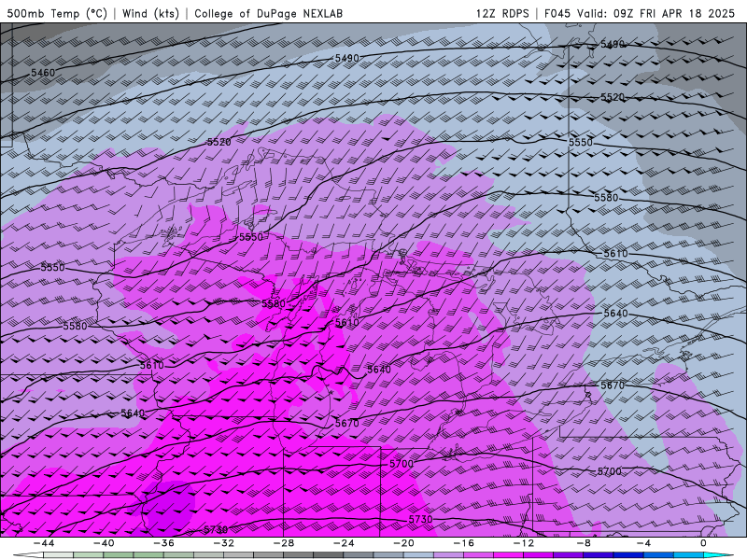747x560 pixels.
Task: Select the -40 temperature scale label
Action: (104, 543)
